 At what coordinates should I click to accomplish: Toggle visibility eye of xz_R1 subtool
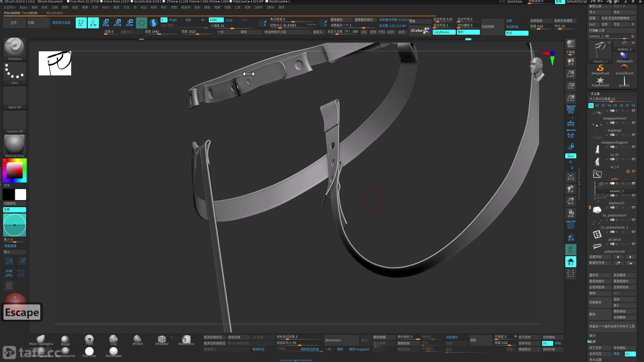click(634, 147)
